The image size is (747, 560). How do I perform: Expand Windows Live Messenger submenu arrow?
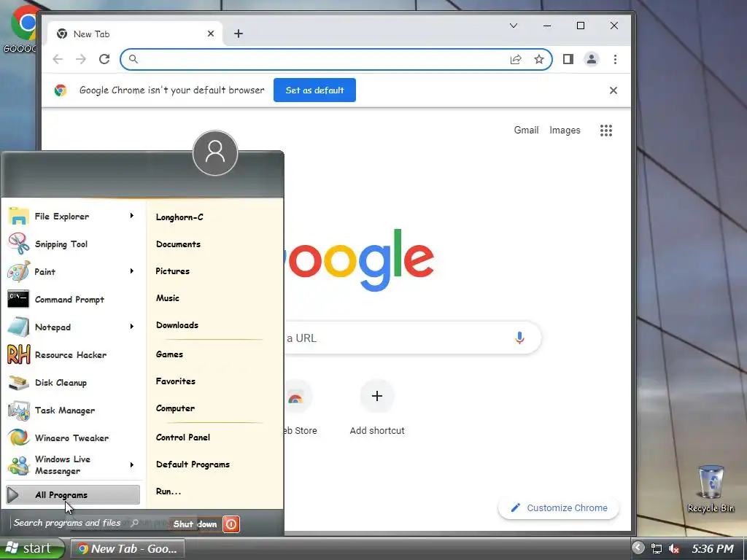[132, 464]
